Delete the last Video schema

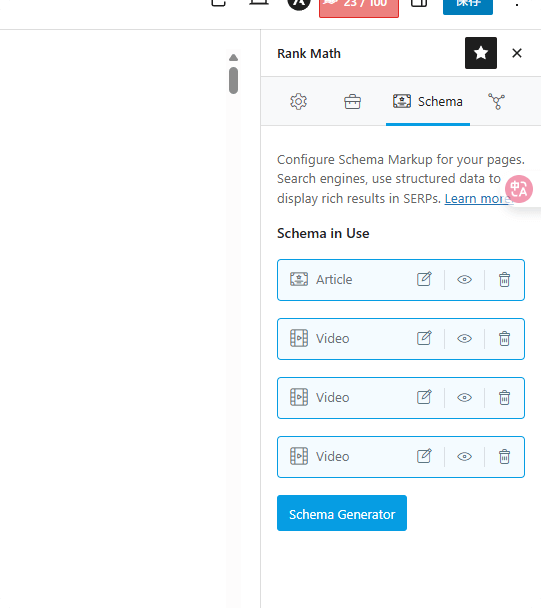tap(504, 456)
